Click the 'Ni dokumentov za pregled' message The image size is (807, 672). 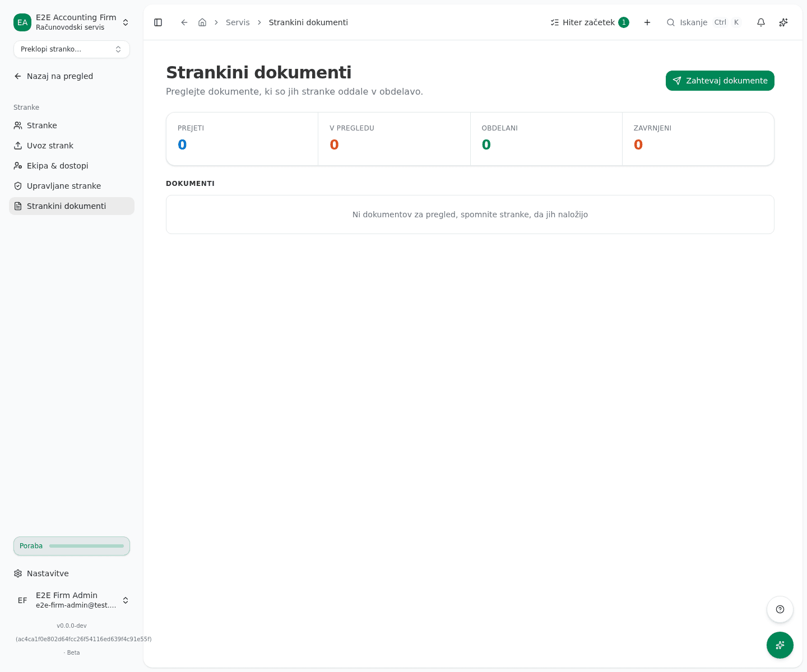point(470,214)
